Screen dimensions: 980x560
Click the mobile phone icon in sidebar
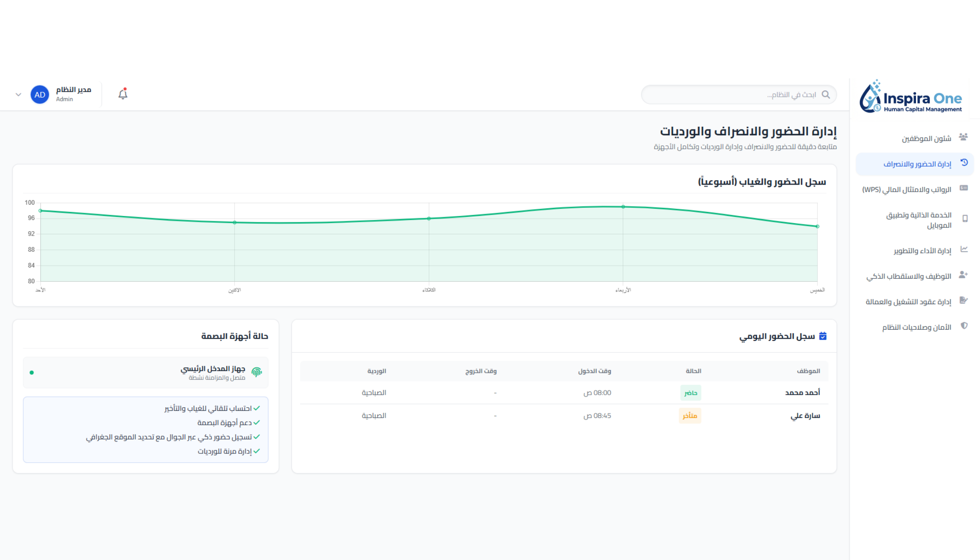pyautogui.click(x=965, y=219)
